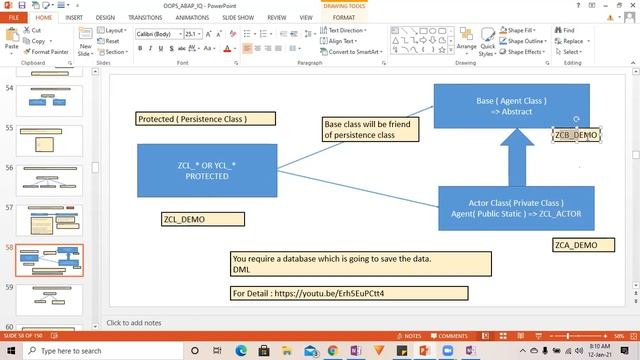The image size is (640, 360).
Task: Click Reset slide button
Action: pos(108,41)
